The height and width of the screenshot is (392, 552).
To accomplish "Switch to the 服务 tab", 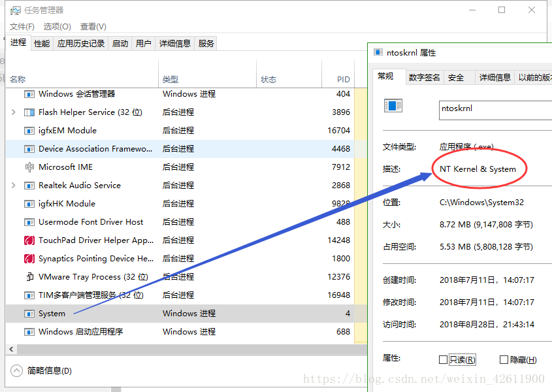I will (x=206, y=44).
